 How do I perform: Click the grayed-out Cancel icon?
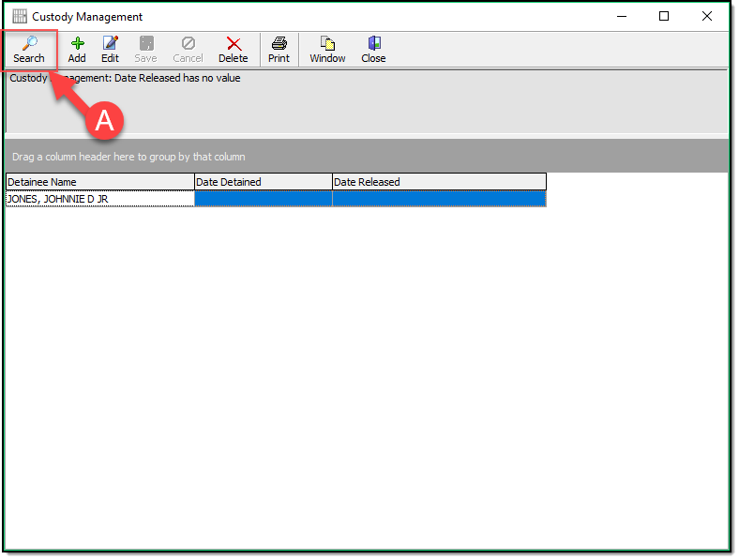pyautogui.click(x=188, y=43)
